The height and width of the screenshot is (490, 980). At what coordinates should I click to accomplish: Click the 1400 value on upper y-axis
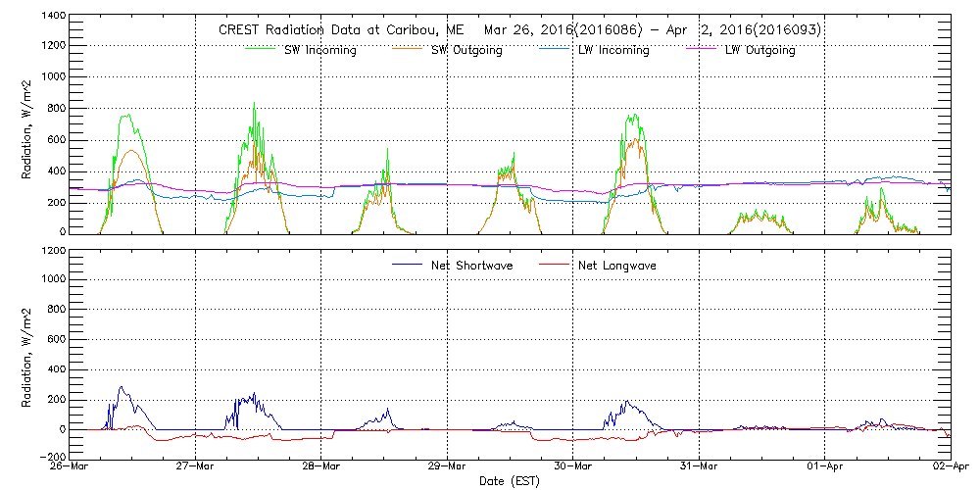coord(52,17)
